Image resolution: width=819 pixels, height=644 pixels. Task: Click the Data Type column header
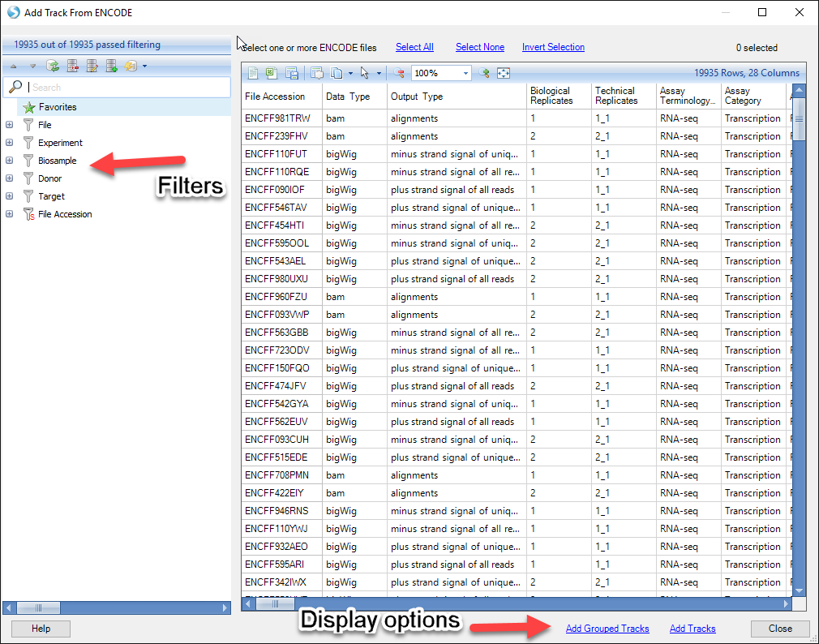pyautogui.click(x=354, y=96)
